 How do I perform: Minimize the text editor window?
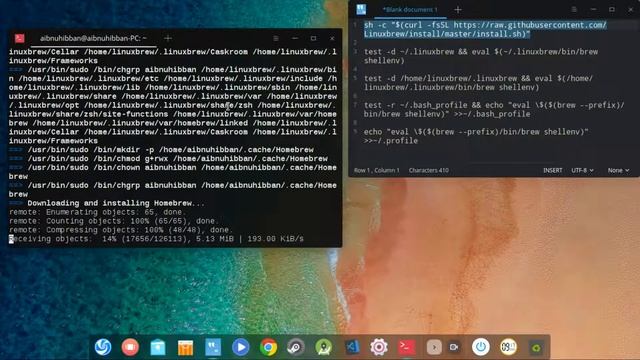(x=593, y=9)
